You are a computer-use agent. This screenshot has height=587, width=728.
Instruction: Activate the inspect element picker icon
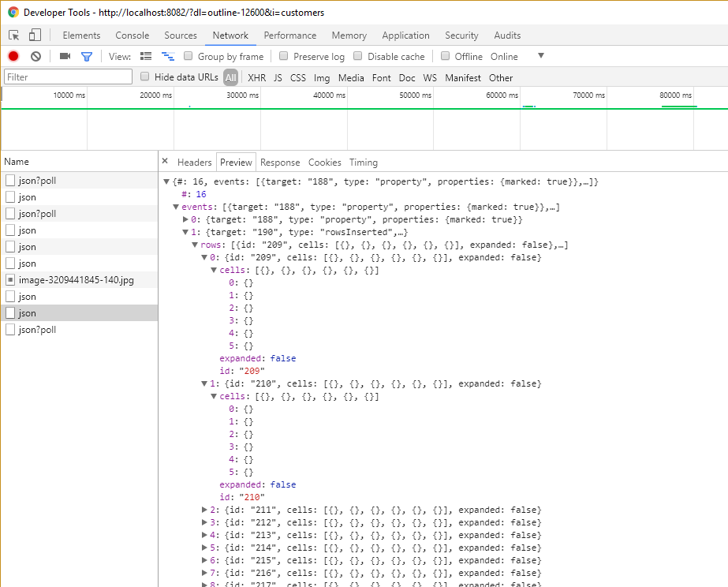tap(14, 36)
